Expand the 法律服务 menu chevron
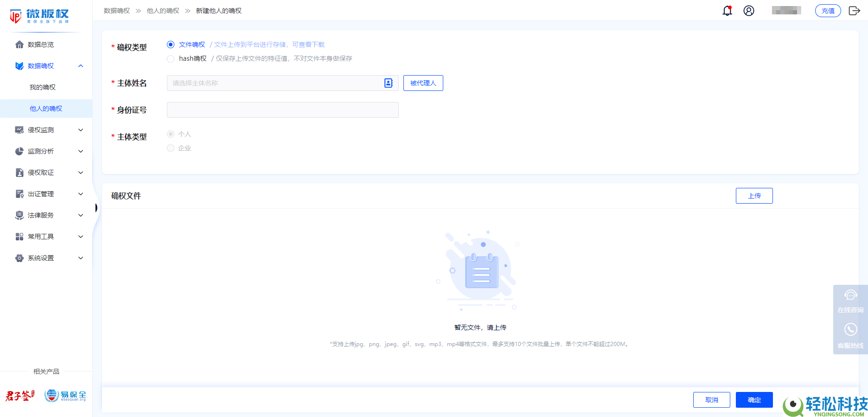Image resolution: width=868 pixels, height=417 pixels. (x=81, y=215)
